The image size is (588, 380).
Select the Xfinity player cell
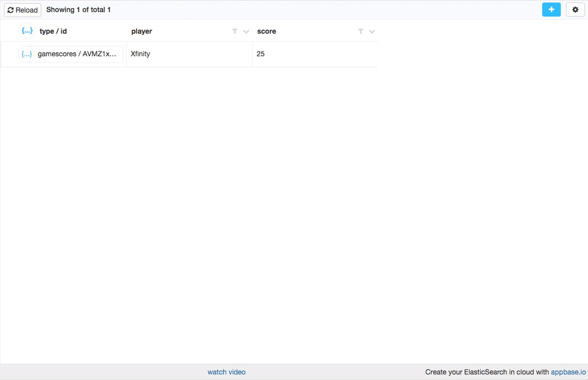click(189, 54)
